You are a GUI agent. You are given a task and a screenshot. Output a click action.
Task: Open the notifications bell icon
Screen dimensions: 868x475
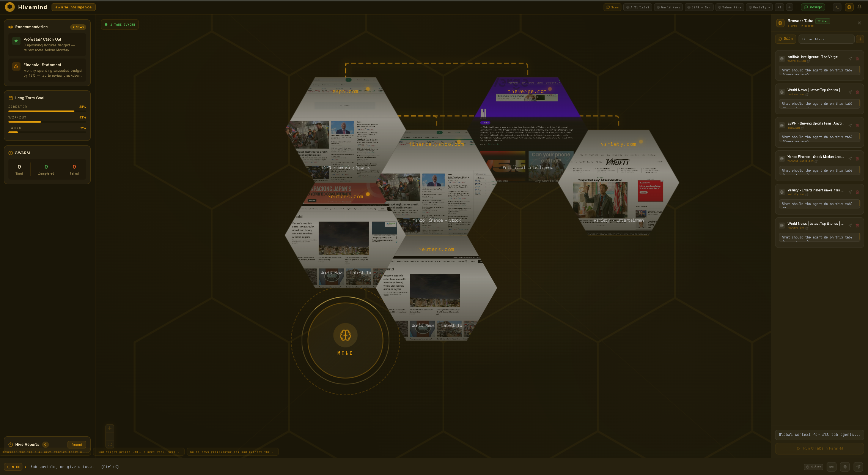tap(859, 7)
